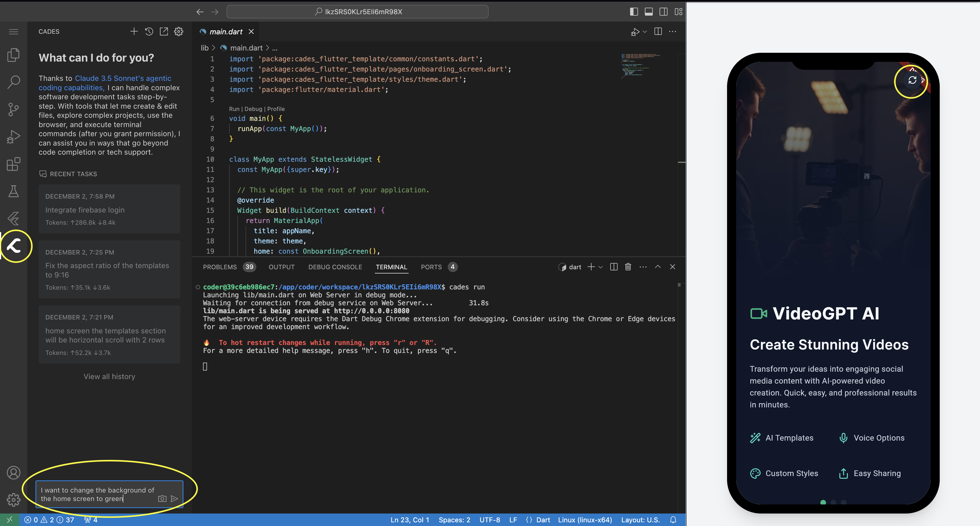
Task: Click the breadcrumb ellipsis segment
Action: coord(275,48)
